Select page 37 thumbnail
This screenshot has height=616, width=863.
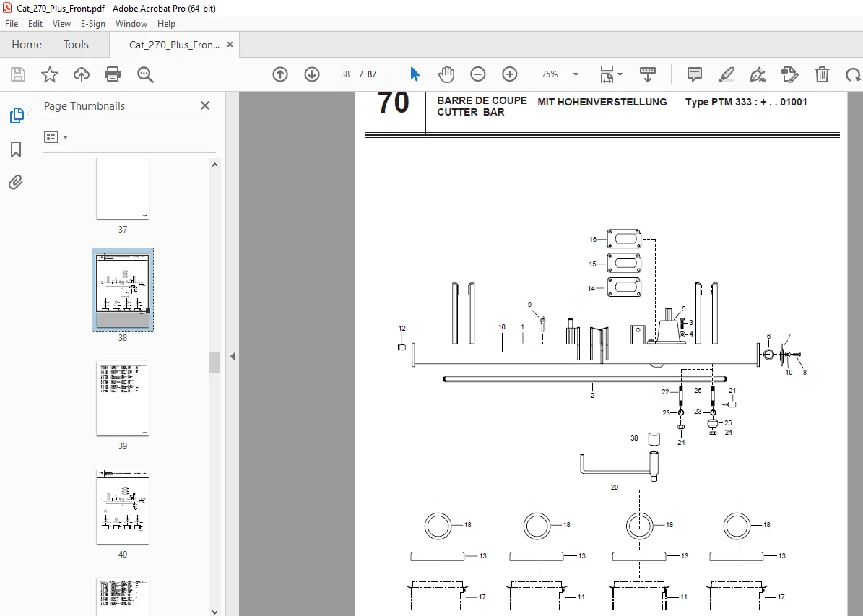[123, 188]
